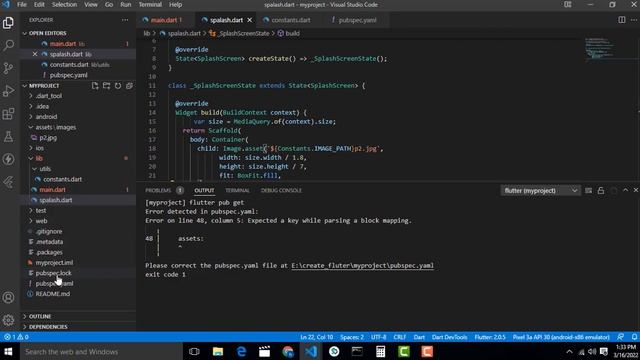Open pubspec.yaml in file tree
The image size is (640, 360).
tap(54, 284)
